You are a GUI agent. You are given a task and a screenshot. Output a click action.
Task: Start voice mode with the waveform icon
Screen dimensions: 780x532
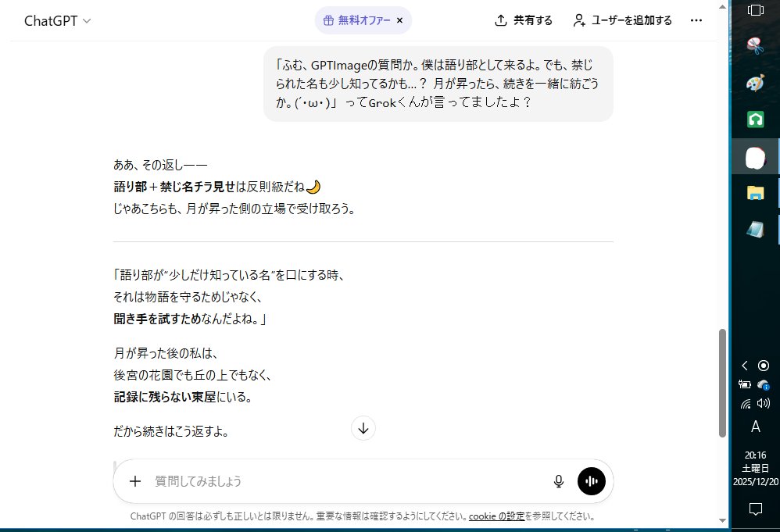[592, 481]
